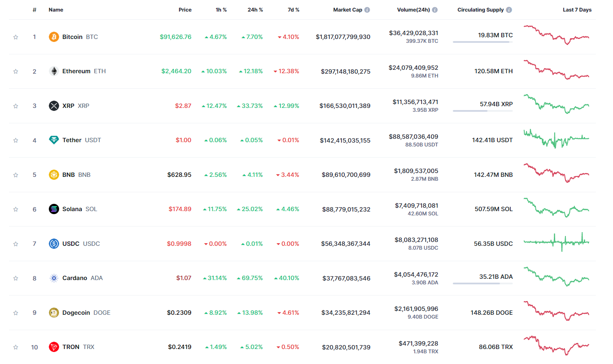Click the BNB coin logo icon
This screenshot has height=364, width=613.
[54, 175]
